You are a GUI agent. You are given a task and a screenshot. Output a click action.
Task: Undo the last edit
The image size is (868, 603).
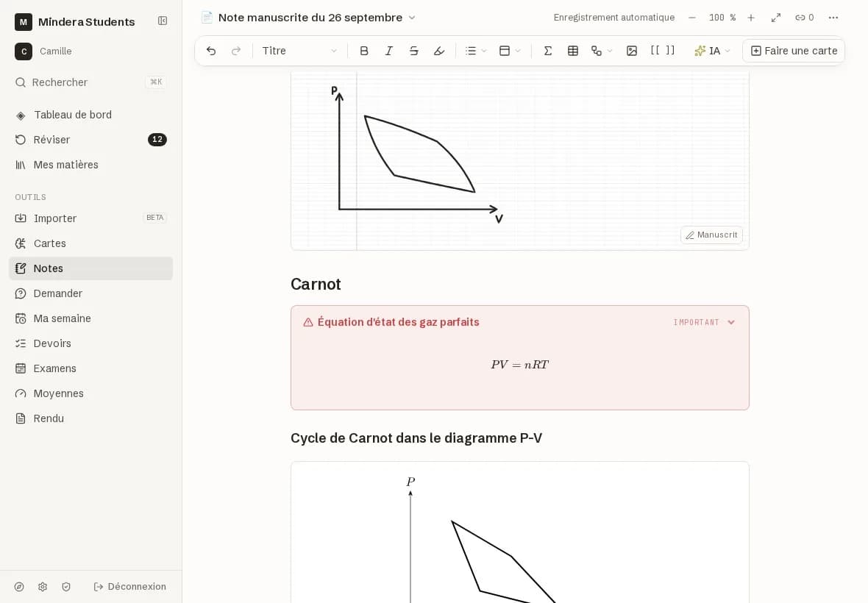[211, 51]
